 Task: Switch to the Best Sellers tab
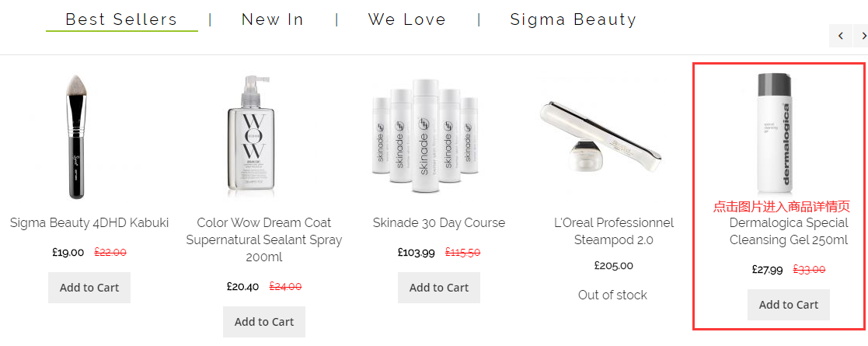(x=121, y=19)
